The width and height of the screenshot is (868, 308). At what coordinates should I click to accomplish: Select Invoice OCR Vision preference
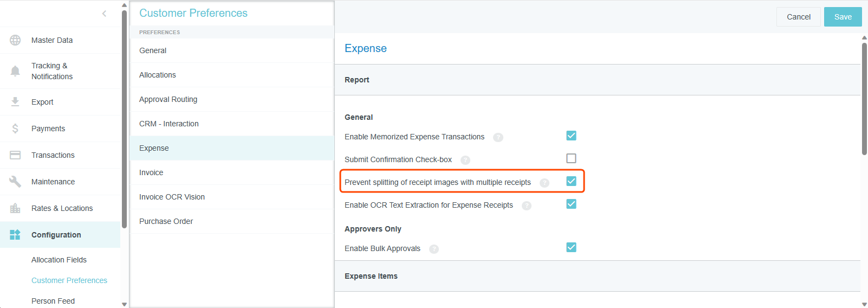tap(172, 197)
